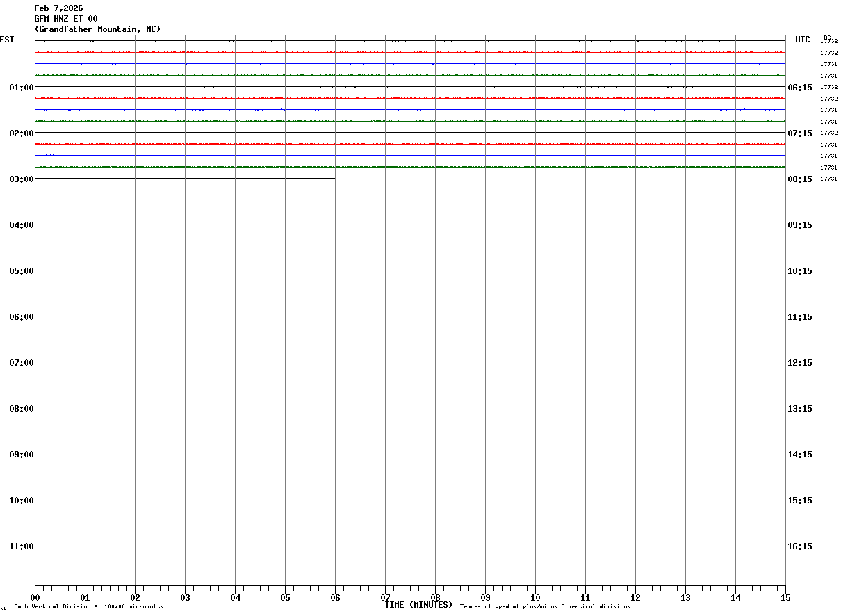Click the 08:15 UTC time label
841x616 pixels.
(800, 179)
